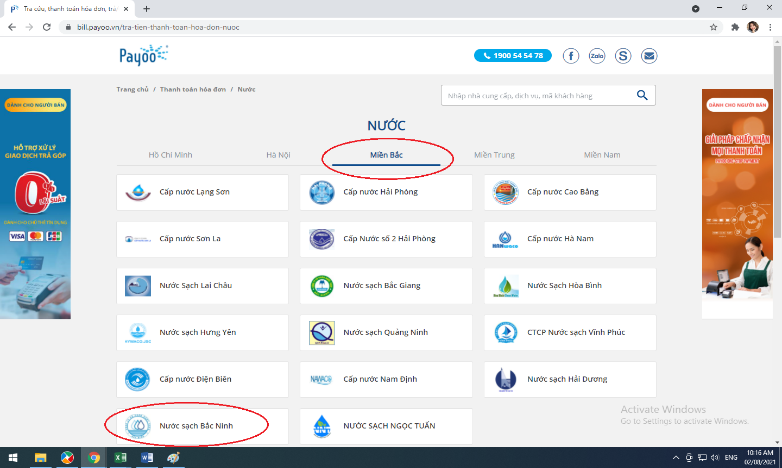
Task: Open right orange payment solution banner
Action: [737, 204]
